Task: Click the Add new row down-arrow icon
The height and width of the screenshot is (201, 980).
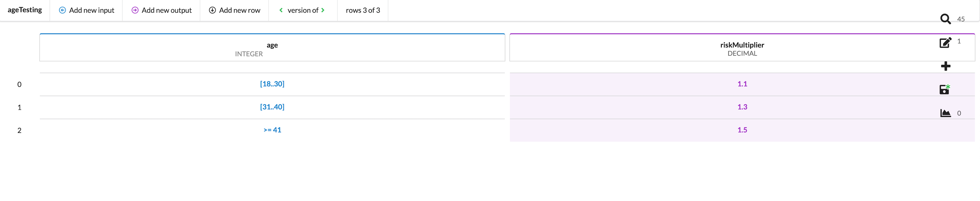Action: (212, 10)
